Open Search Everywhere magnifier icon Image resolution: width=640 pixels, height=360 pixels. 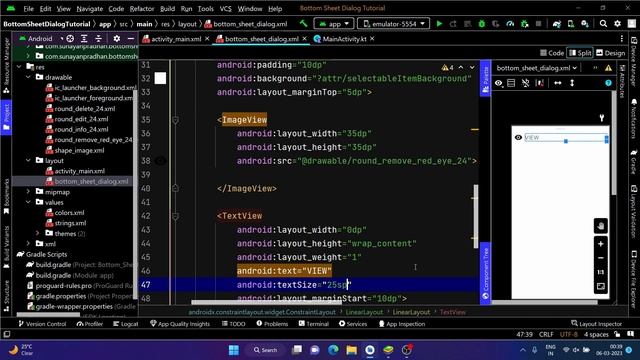[x=603, y=24]
